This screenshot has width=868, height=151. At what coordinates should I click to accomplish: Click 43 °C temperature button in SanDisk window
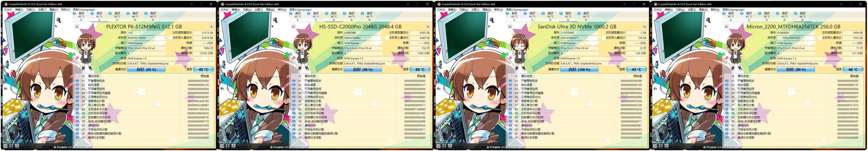637,69
